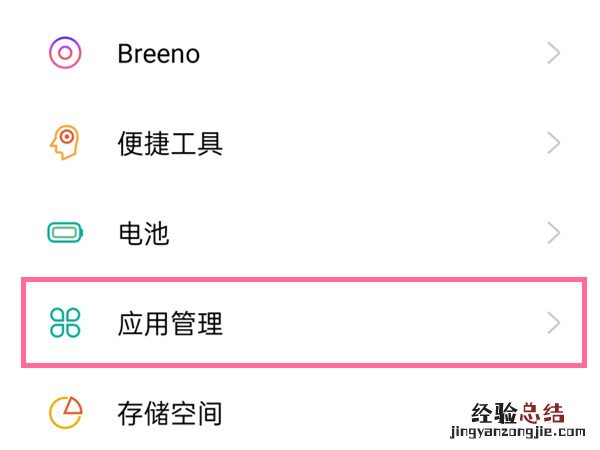Screen dimensions: 600x450
Task: Select the 便捷工具 text label
Action: click(170, 143)
